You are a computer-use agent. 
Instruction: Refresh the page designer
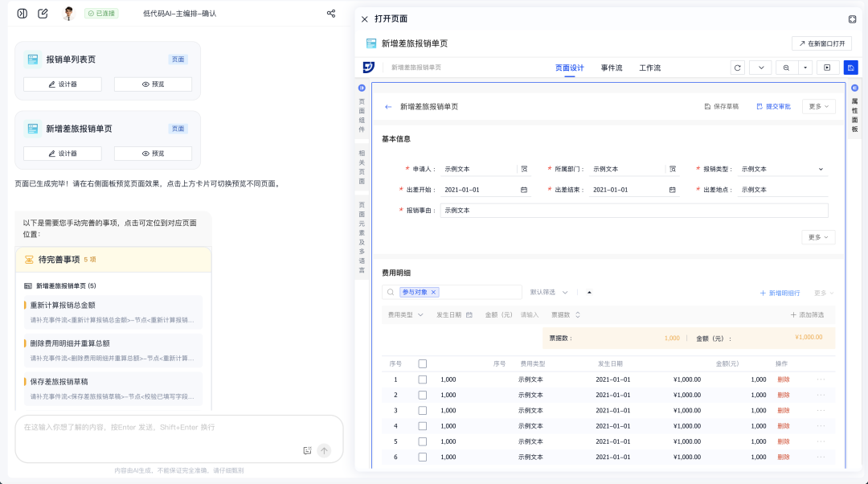coord(737,68)
